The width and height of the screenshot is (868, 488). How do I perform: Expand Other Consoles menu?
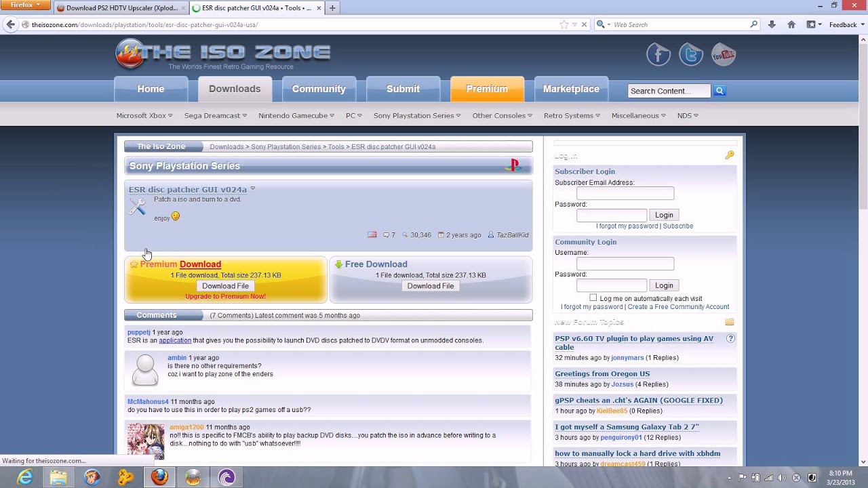pyautogui.click(x=502, y=115)
